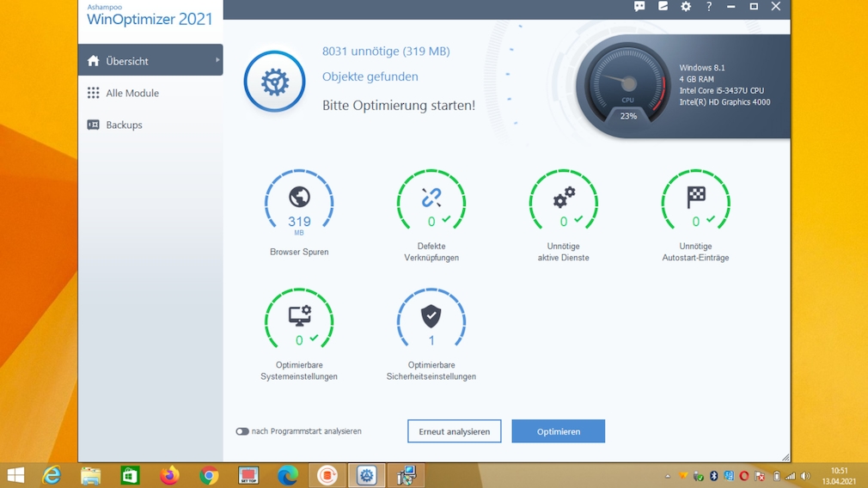Toggle nach Programmstart analysieren switch
868x488 pixels.
242,431
